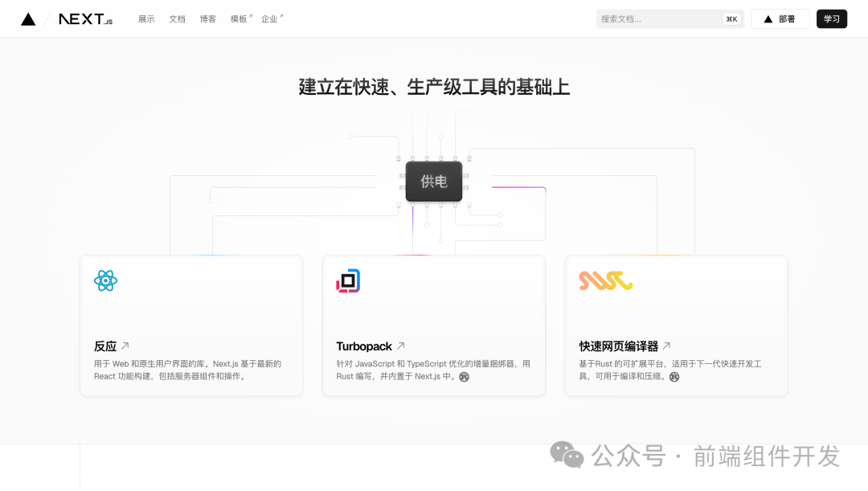Image resolution: width=868 pixels, height=491 pixels.
Task: Click the arrow icon beside 快速网页编译器
Action: point(666,346)
